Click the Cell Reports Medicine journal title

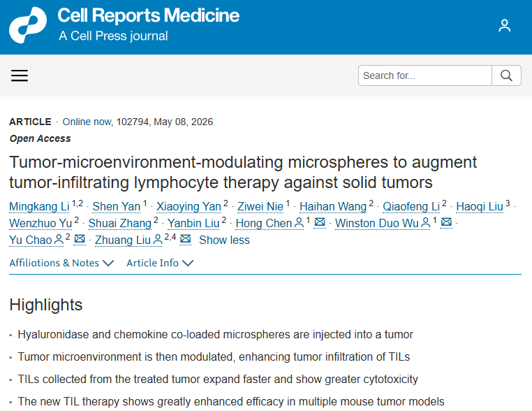[148, 15]
